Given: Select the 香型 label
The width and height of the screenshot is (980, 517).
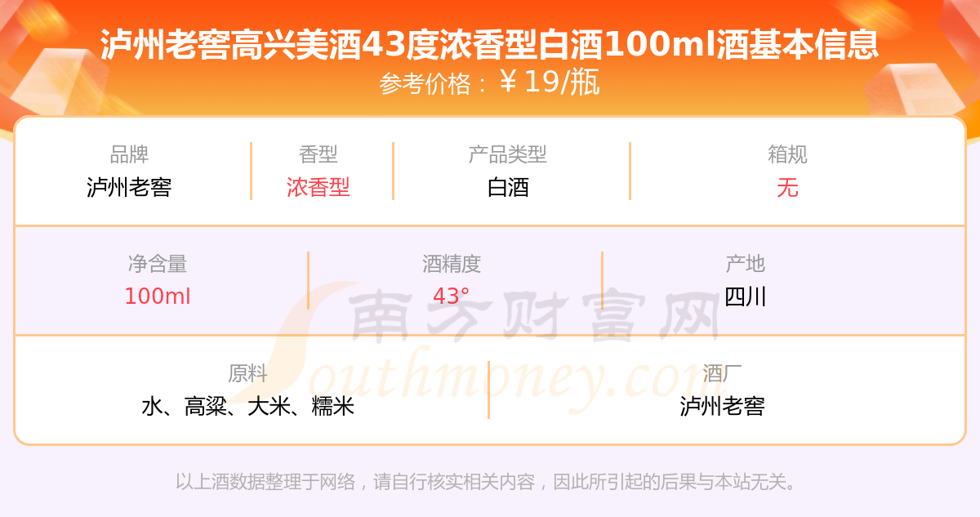Looking at the screenshot, I should (318, 154).
